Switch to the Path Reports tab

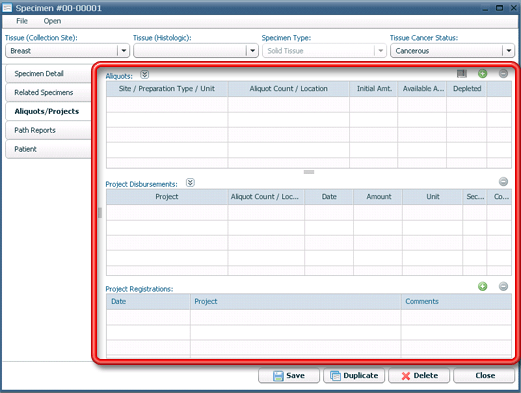pyautogui.click(x=49, y=130)
